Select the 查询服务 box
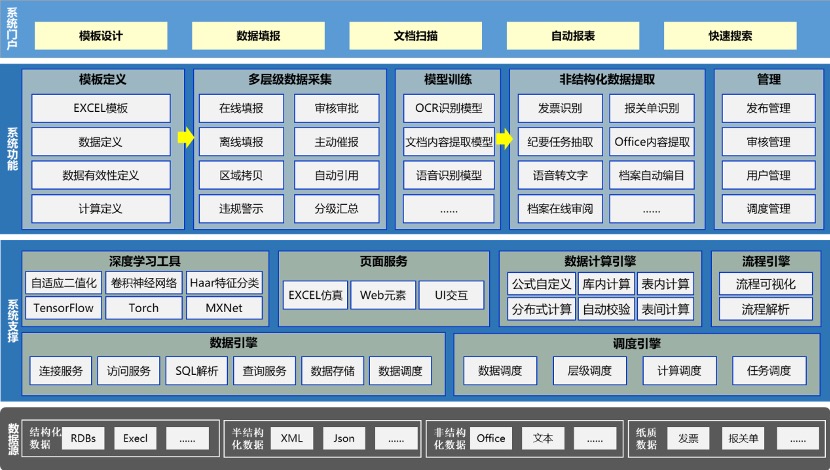The height and width of the screenshot is (470, 830). [x=264, y=370]
